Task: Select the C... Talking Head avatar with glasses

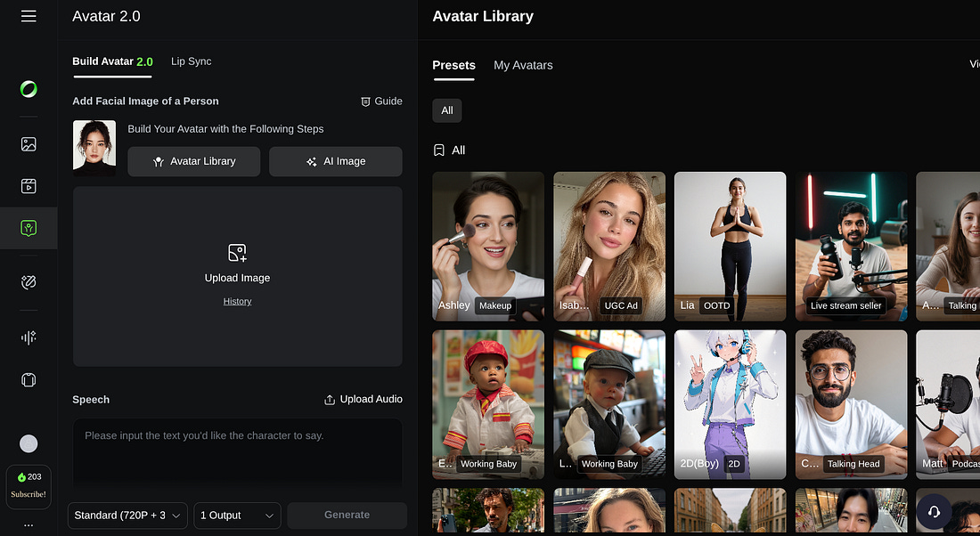Action: 851,405
